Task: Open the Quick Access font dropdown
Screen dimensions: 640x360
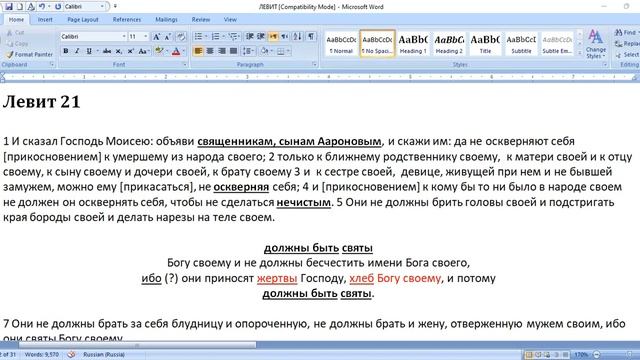Action: pos(102,7)
